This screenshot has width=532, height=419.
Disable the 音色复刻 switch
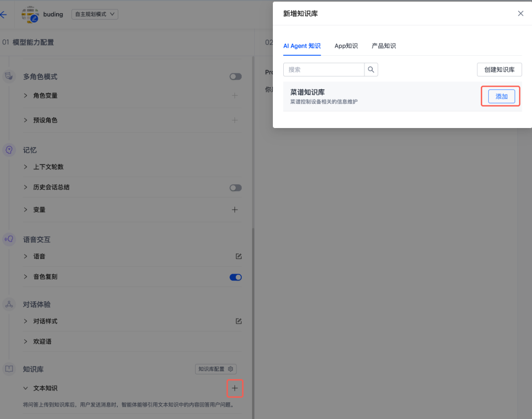click(235, 277)
